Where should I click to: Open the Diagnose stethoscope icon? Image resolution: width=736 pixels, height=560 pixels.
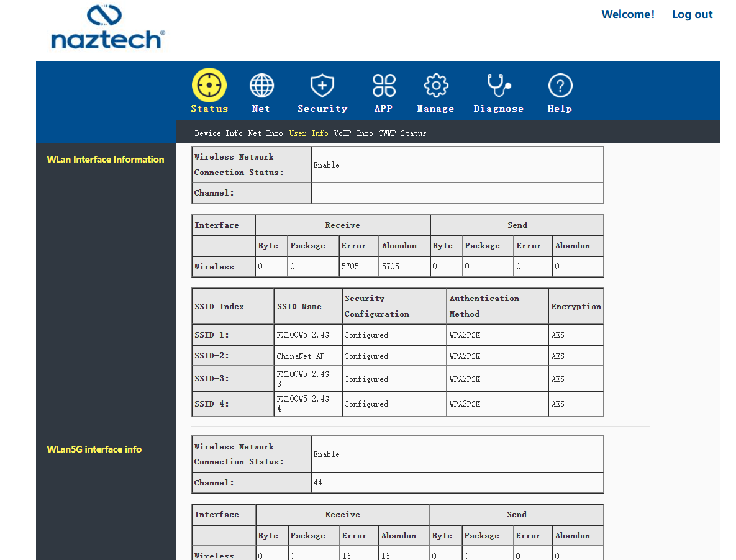(499, 85)
